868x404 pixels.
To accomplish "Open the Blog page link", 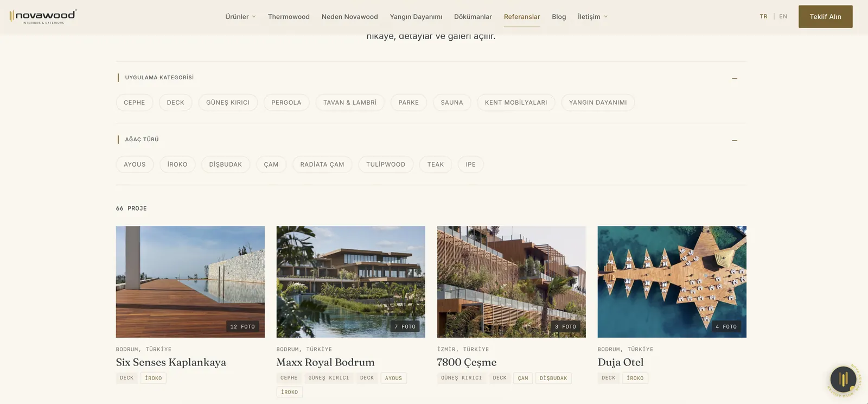I will [559, 17].
